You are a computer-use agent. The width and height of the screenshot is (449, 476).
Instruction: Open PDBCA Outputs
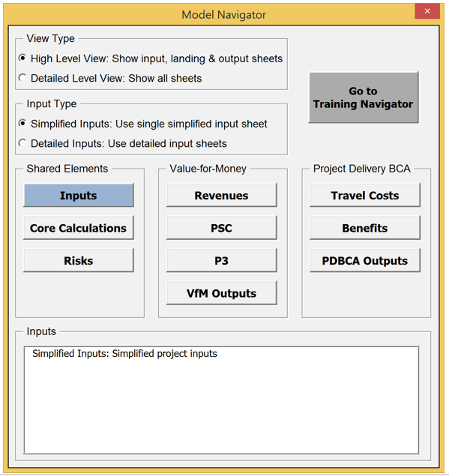tap(365, 260)
